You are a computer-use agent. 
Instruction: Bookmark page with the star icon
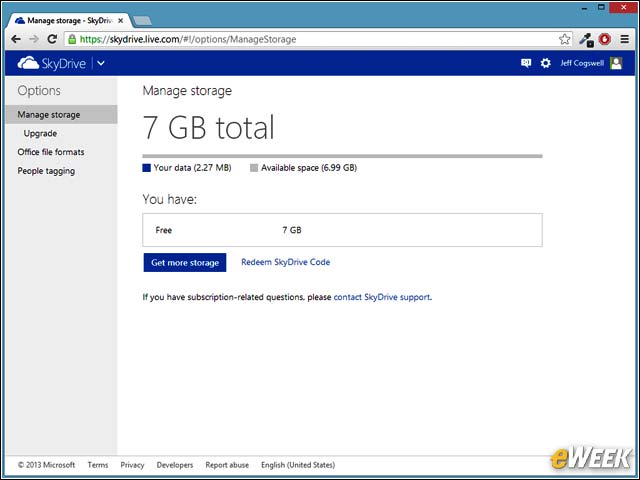tap(564, 39)
